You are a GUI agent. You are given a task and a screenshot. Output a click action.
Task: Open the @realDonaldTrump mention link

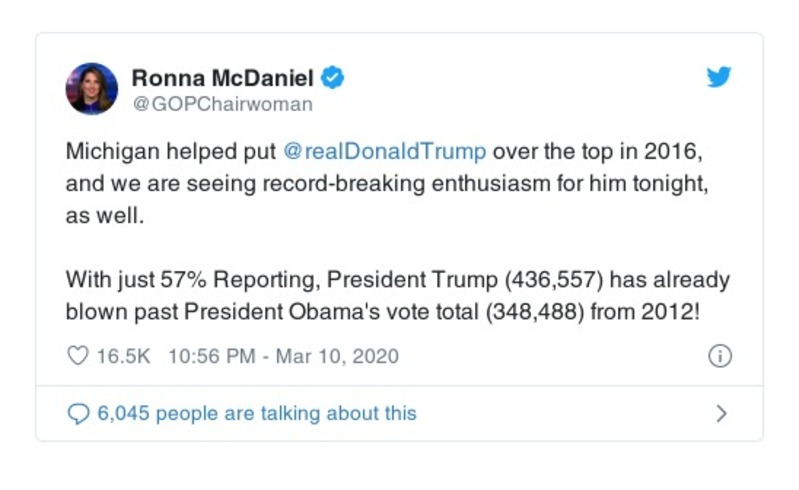pyautogui.click(x=385, y=152)
